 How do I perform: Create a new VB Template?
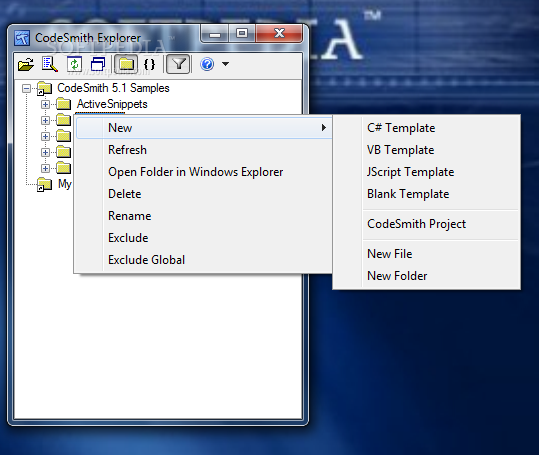pos(427,150)
